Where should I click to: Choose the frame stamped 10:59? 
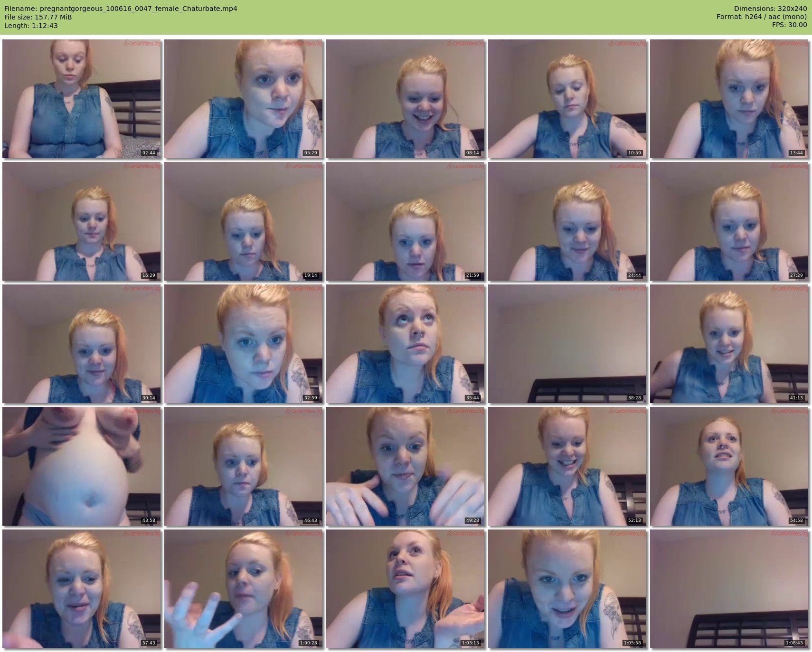567,99
